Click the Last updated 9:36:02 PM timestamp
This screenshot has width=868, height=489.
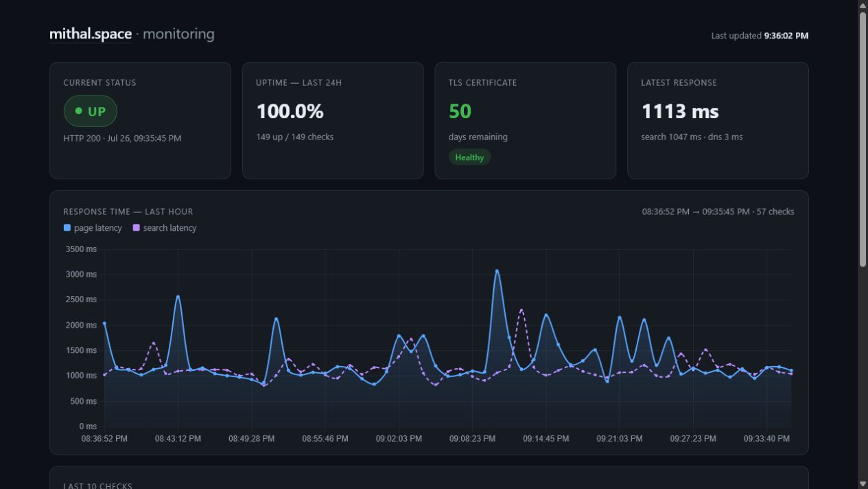pos(760,36)
